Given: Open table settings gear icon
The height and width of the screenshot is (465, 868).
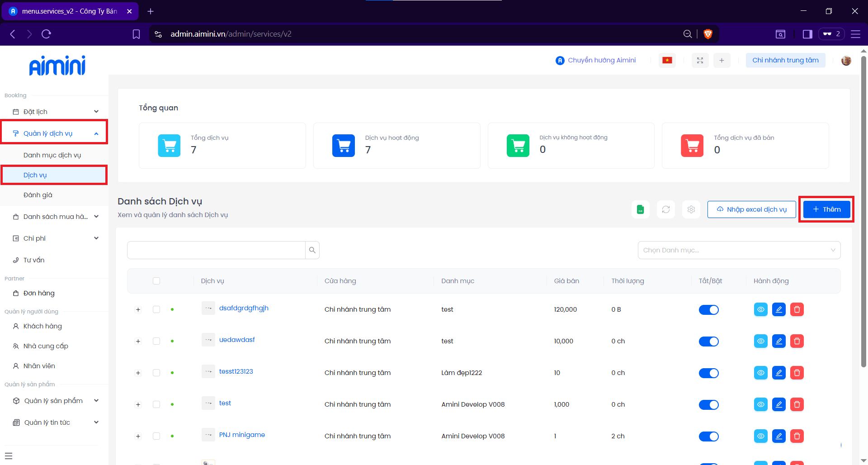Looking at the screenshot, I should 691,209.
